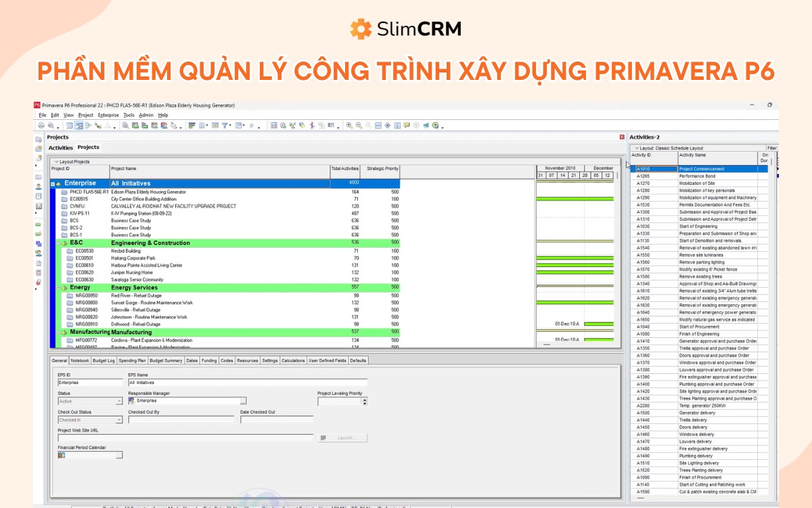
Task: Click the Schedule clock icon in the toolbar
Action: [282, 125]
